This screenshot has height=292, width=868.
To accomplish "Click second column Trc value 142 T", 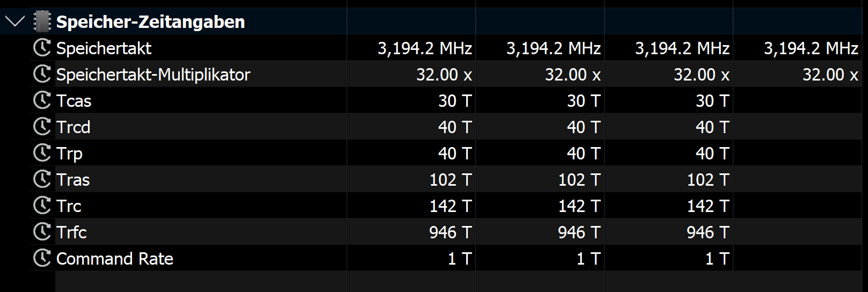I will click(x=579, y=206).
